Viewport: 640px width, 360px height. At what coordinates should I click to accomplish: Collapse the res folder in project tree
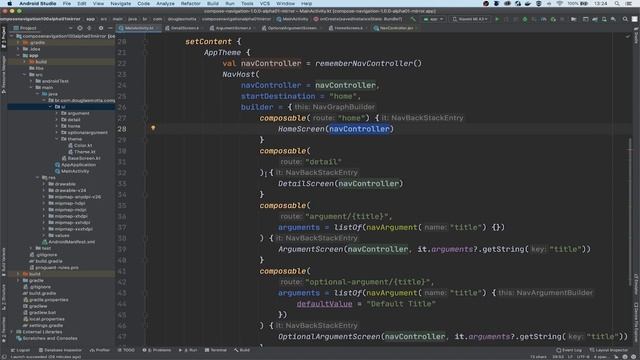[38, 178]
